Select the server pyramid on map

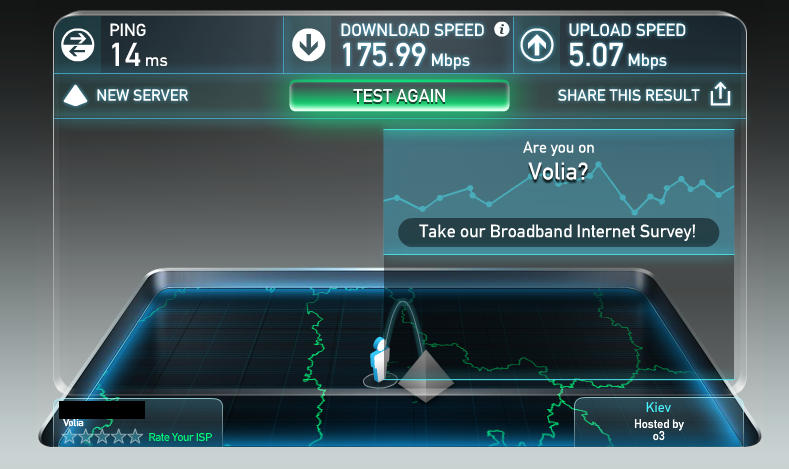click(x=426, y=377)
